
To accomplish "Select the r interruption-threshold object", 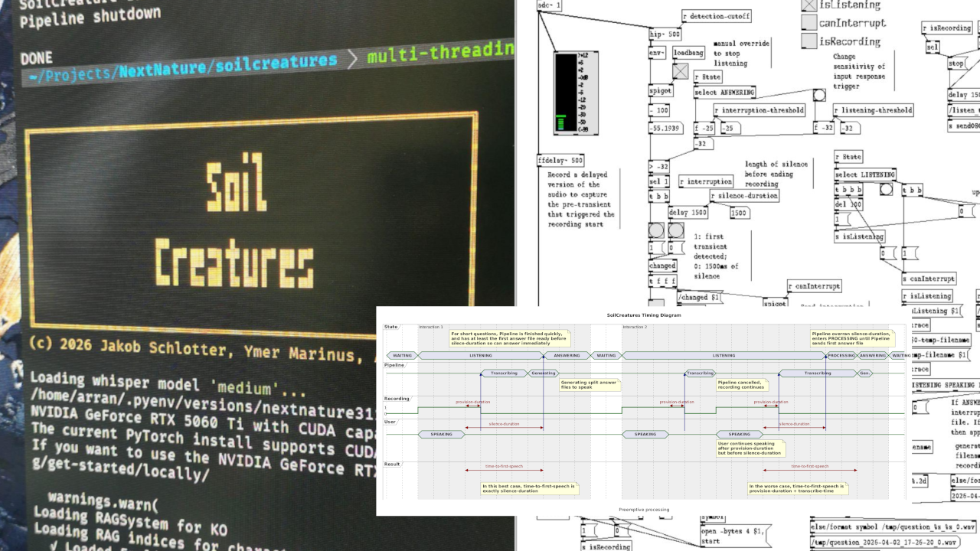I will (759, 110).
